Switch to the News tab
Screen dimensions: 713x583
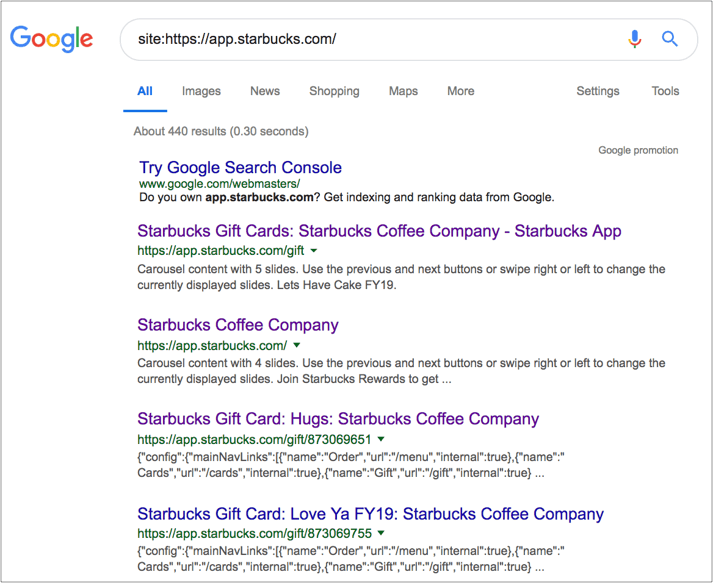point(265,91)
